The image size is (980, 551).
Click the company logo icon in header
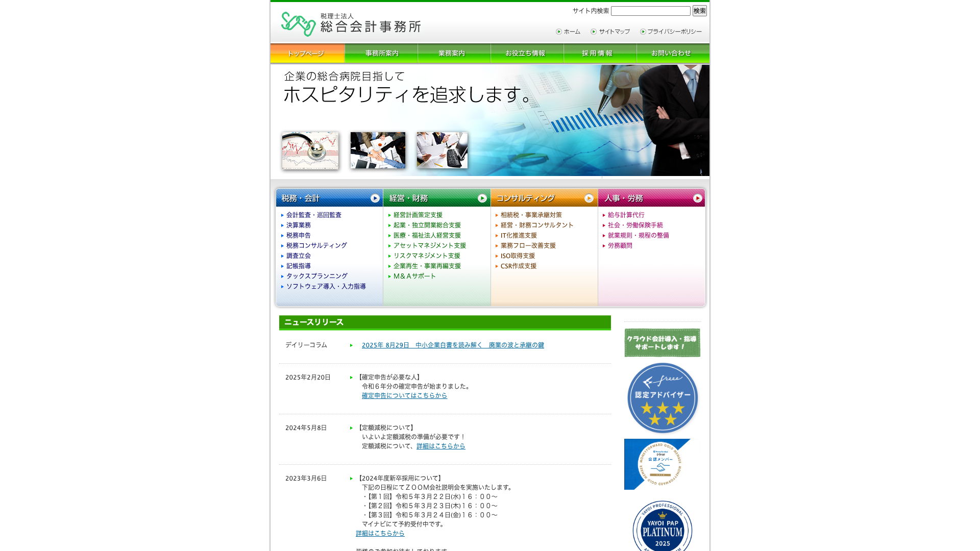pos(299,24)
